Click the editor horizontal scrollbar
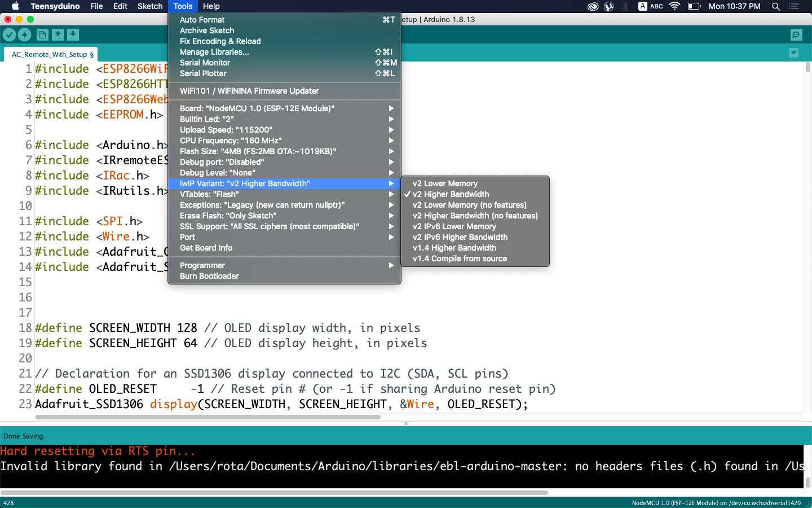This screenshot has width=812, height=508. click(208, 417)
